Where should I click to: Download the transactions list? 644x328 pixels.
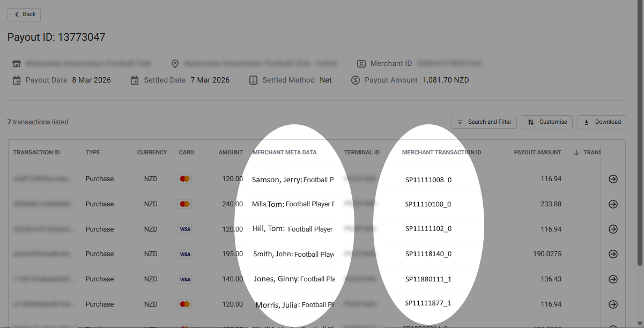click(x=602, y=122)
